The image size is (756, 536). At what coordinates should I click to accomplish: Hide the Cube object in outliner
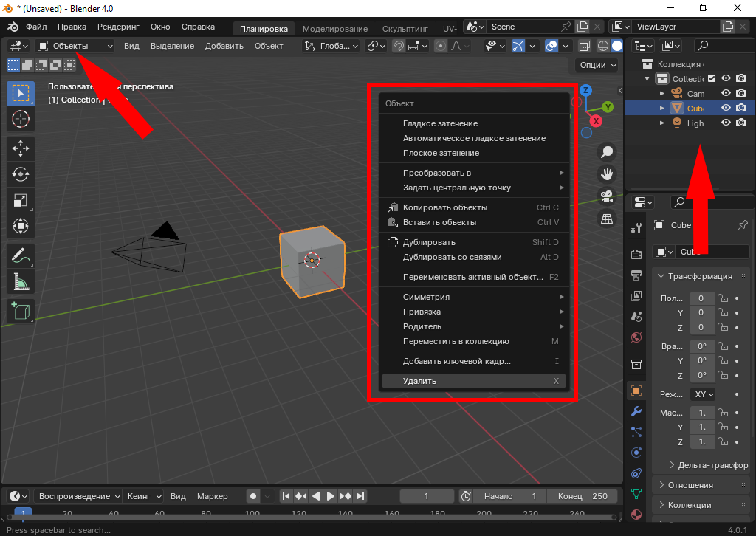pyautogui.click(x=726, y=108)
